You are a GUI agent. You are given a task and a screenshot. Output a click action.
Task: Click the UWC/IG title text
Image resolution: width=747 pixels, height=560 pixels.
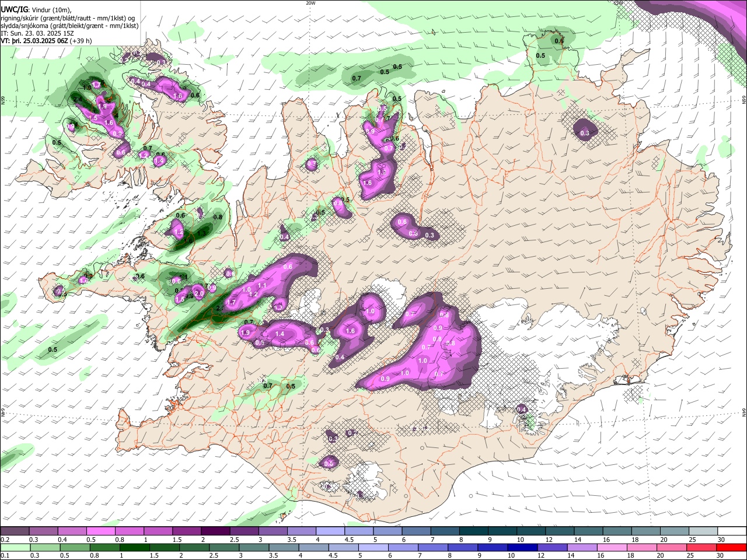click(x=14, y=9)
